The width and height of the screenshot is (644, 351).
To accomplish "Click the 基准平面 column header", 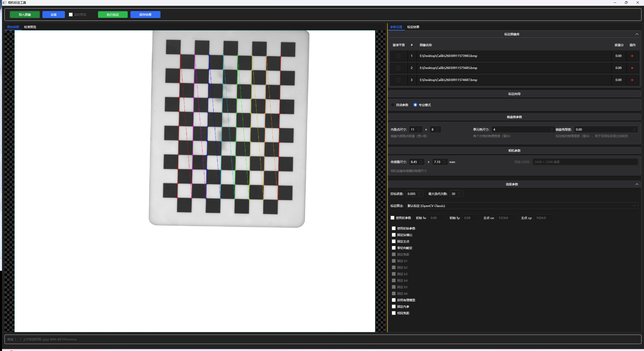I will click(398, 45).
